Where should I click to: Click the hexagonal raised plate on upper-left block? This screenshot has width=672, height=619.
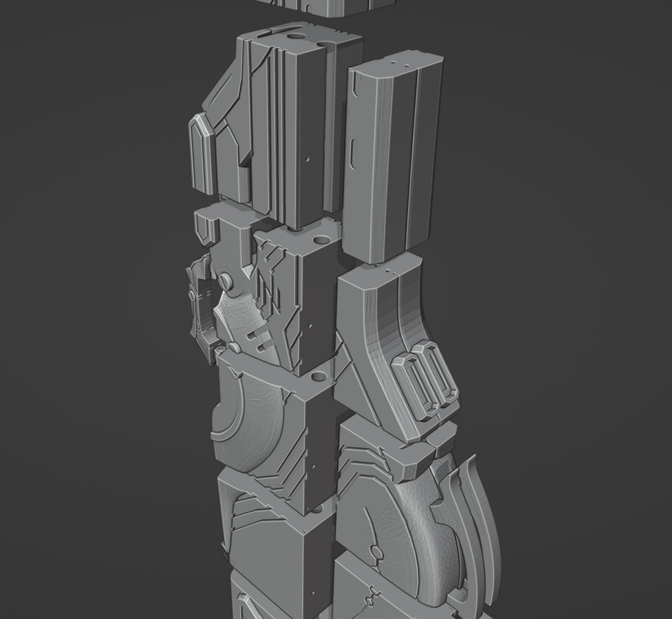coord(202,154)
